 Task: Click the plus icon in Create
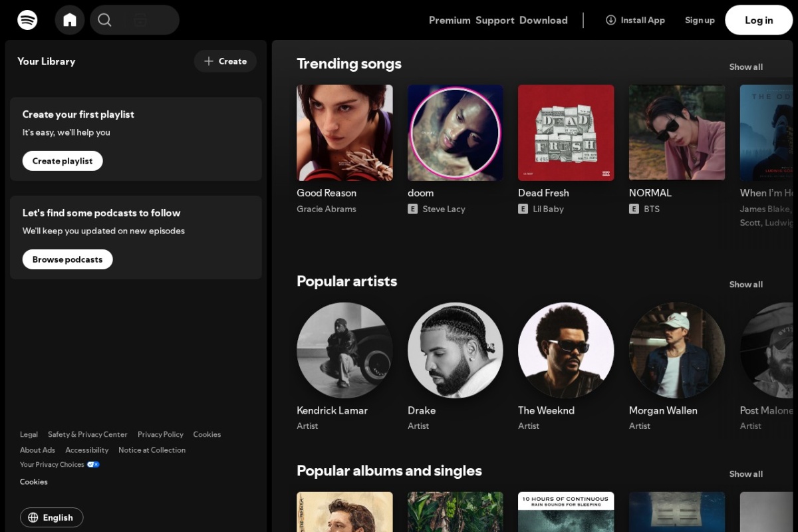[x=209, y=61]
